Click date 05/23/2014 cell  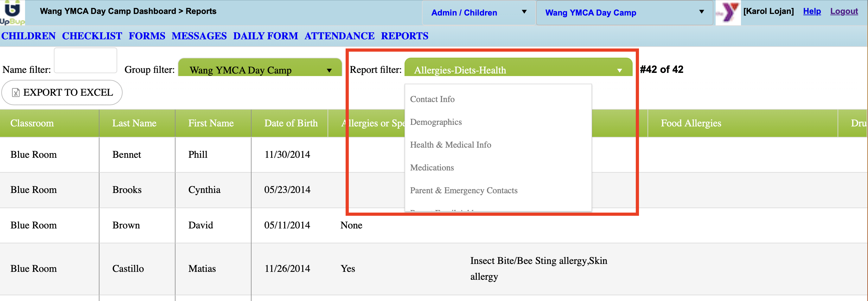click(x=287, y=190)
